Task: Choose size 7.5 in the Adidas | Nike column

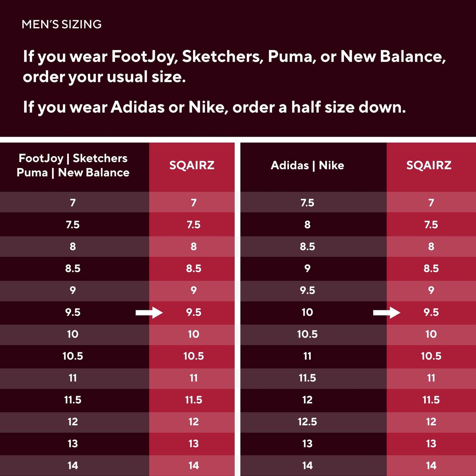Action: click(x=307, y=203)
